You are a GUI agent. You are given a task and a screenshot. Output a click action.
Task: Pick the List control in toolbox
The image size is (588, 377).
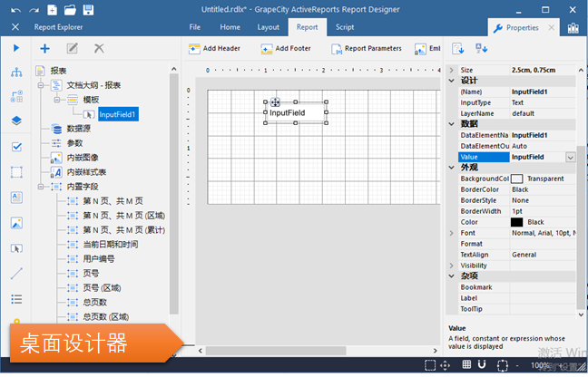(16, 299)
